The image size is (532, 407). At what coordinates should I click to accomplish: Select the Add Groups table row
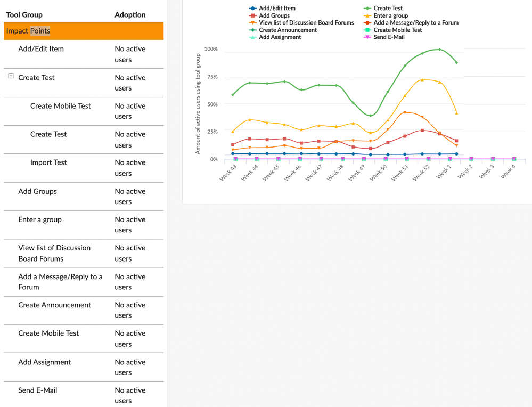(37, 191)
